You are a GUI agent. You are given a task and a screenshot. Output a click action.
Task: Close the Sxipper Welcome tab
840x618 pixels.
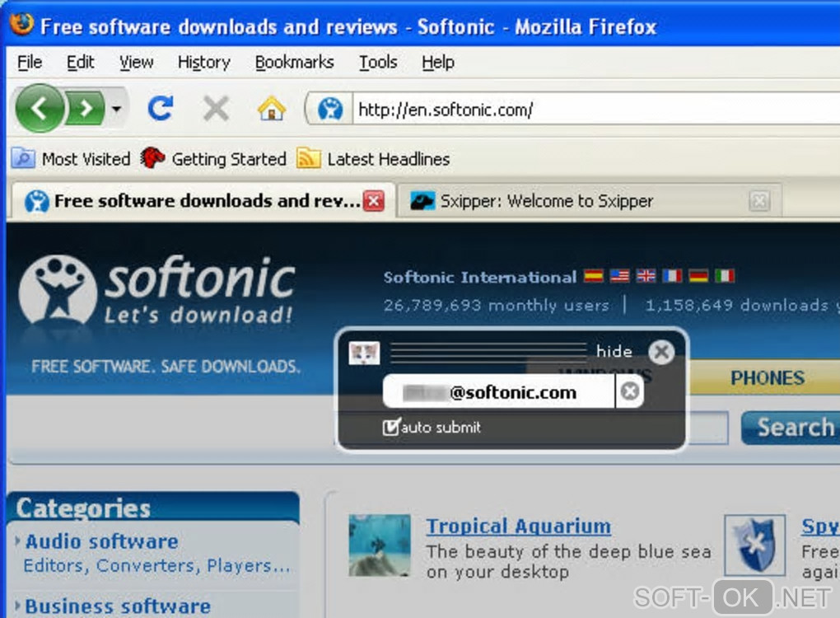point(759,202)
